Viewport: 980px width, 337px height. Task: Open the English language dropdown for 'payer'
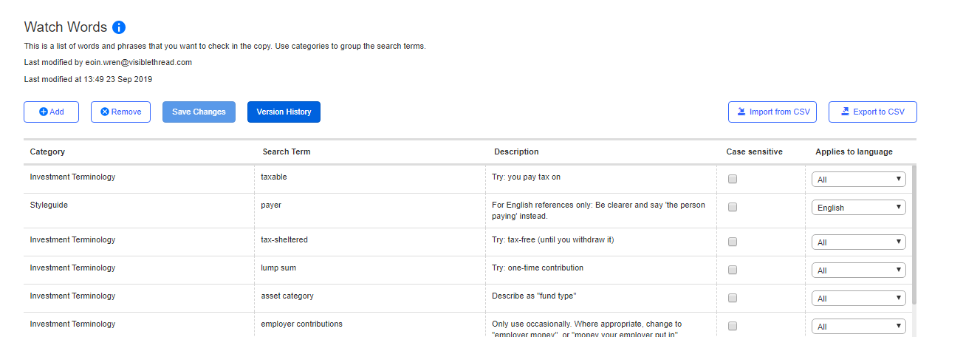pos(859,208)
